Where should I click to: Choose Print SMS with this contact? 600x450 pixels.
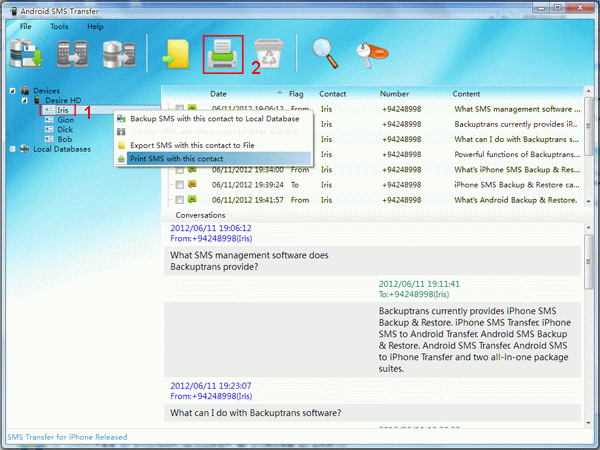pos(214,158)
